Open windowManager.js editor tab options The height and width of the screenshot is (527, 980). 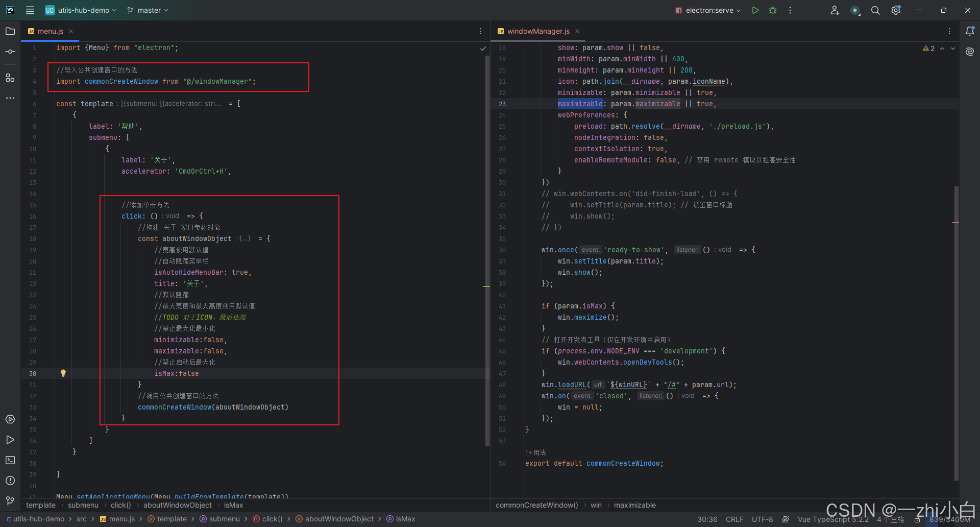949,31
